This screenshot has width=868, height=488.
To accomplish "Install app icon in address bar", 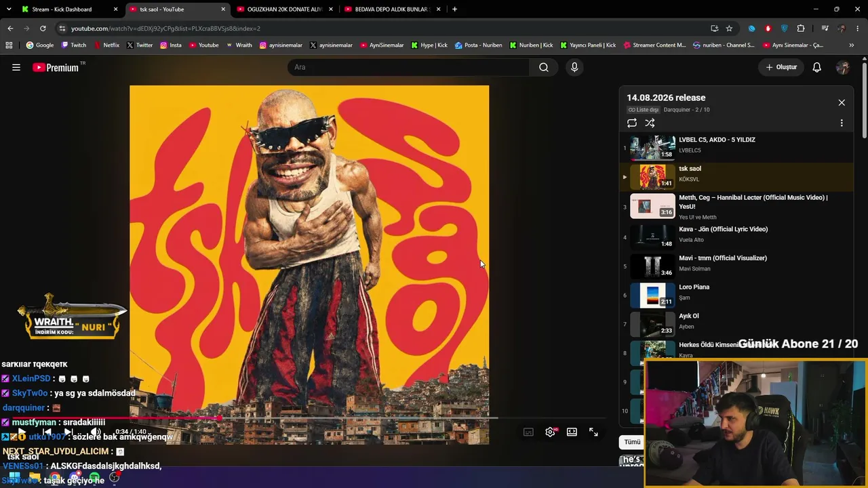I will (x=714, y=28).
